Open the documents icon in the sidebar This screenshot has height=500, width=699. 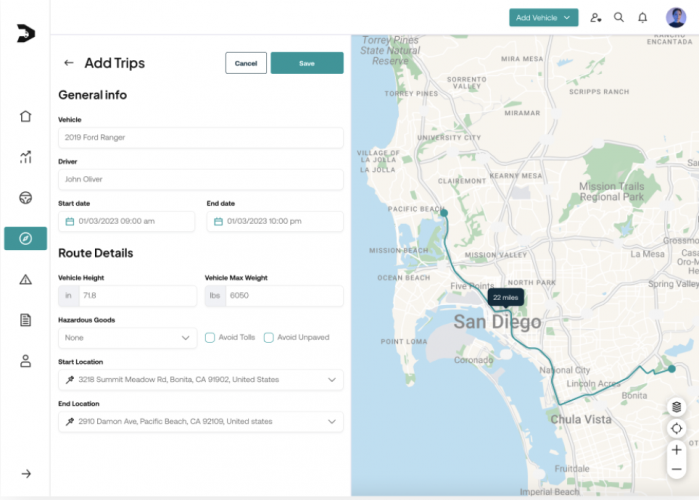pyautogui.click(x=26, y=320)
